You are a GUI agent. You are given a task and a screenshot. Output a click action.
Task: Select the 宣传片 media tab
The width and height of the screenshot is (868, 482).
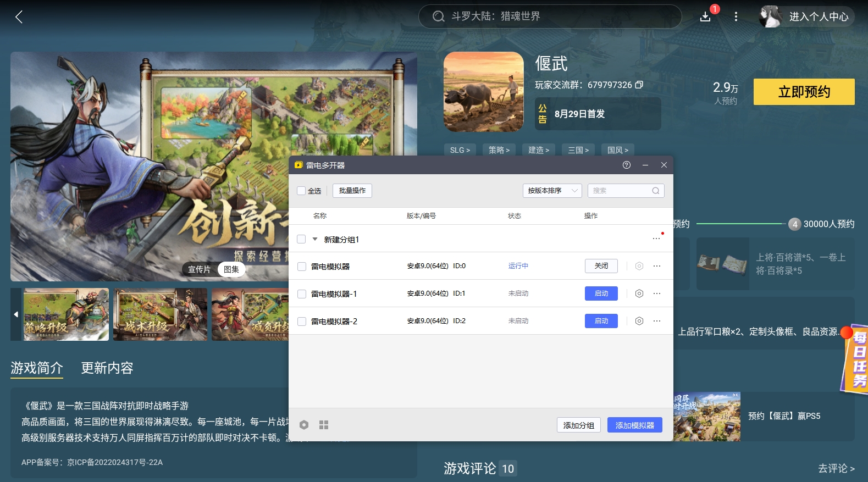click(x=200, y=269)
